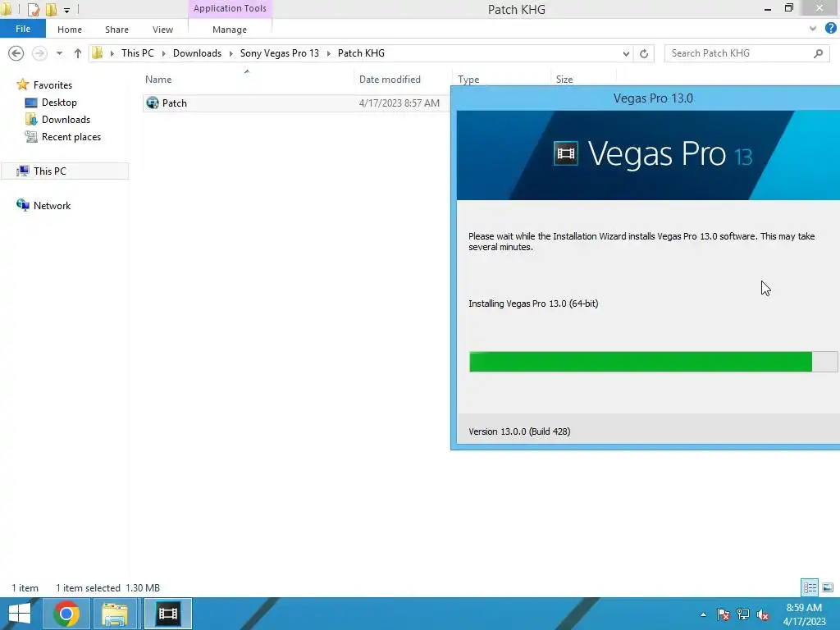840x630 pixels.
Task: Show hidden system tray icons arrow
Action: point(703,614)
